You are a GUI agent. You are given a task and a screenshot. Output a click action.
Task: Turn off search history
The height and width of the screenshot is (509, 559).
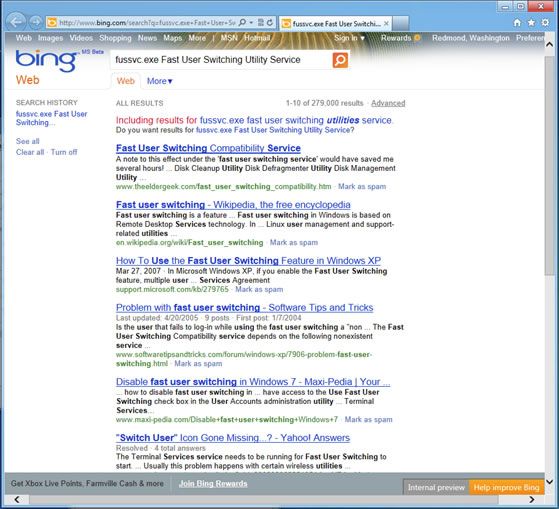64,152
